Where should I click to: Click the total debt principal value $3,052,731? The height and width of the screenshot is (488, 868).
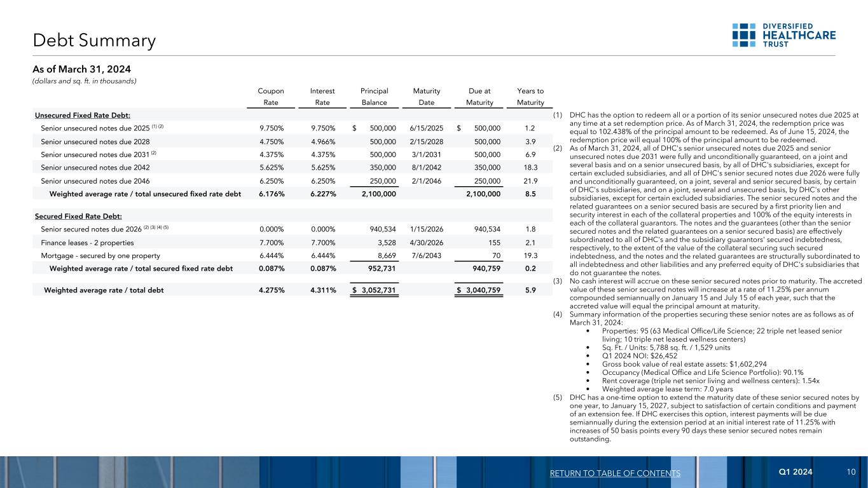point(374,291)
